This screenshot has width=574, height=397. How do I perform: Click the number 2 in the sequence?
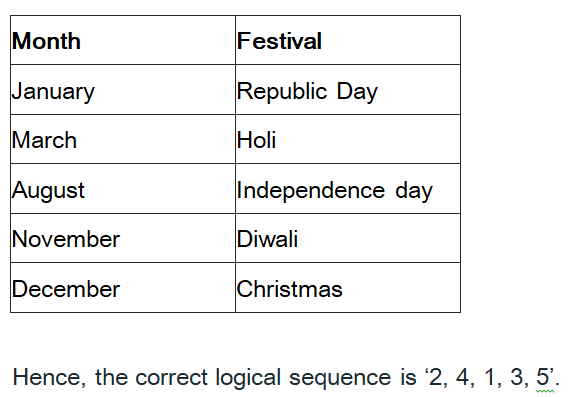436,377
